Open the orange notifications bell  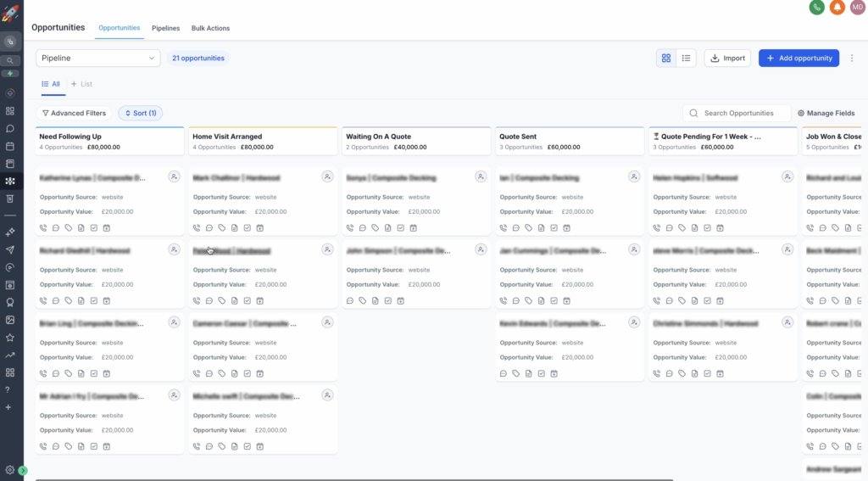(837, 7)
